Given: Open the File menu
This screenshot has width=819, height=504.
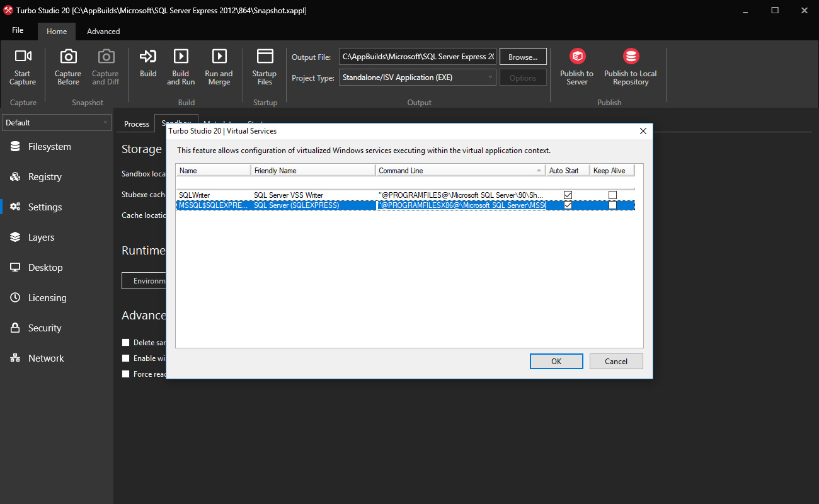Looking at the screenshot, I should [x=18, y=31].
